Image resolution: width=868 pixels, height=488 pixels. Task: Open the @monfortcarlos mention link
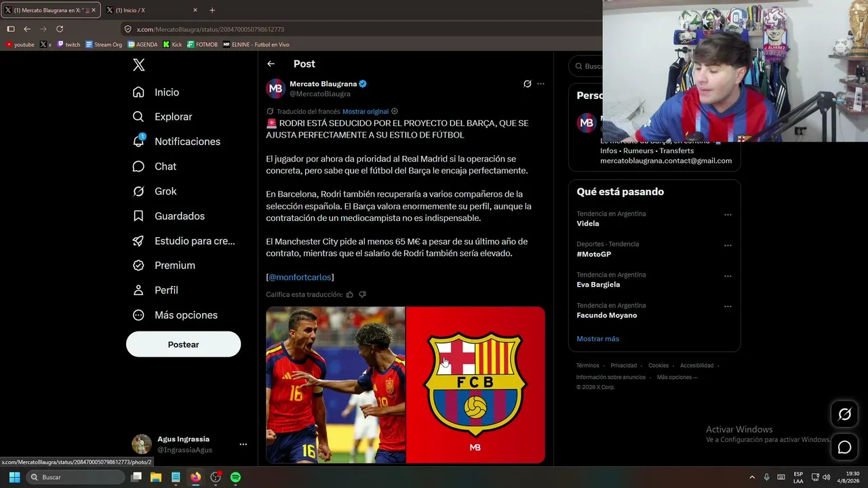[300, 277]
